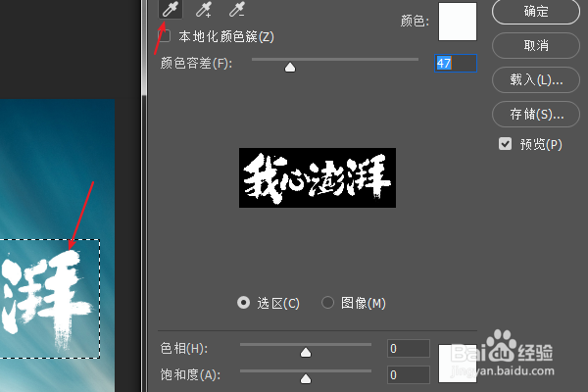Toggle the 预览(P) preview checkbox
588x392 pixels.
(505, 144)
